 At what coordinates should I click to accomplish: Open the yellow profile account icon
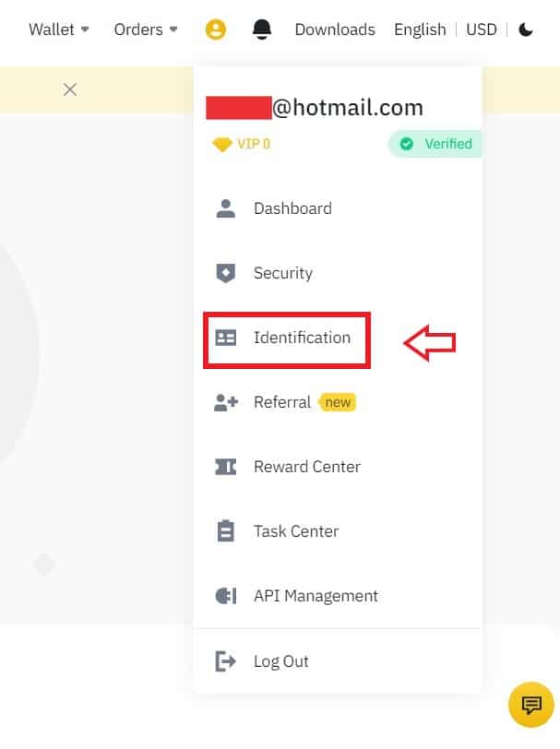tap(216, 30)
